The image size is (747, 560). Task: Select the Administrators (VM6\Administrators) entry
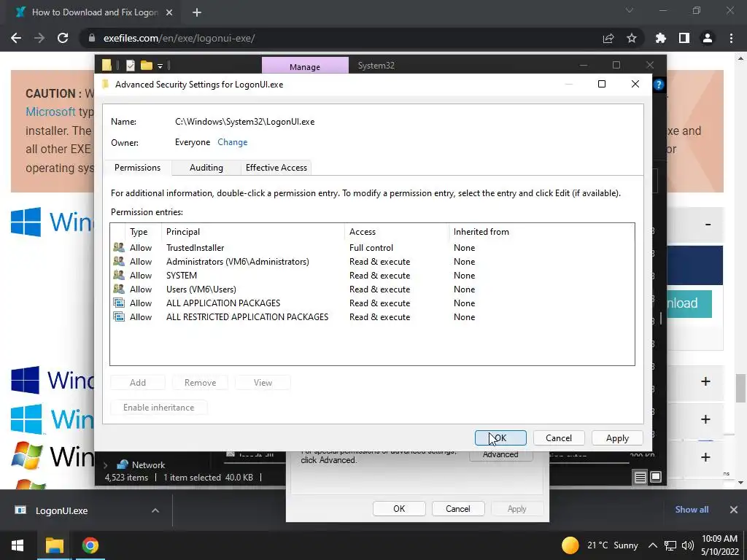coord(371,262)
